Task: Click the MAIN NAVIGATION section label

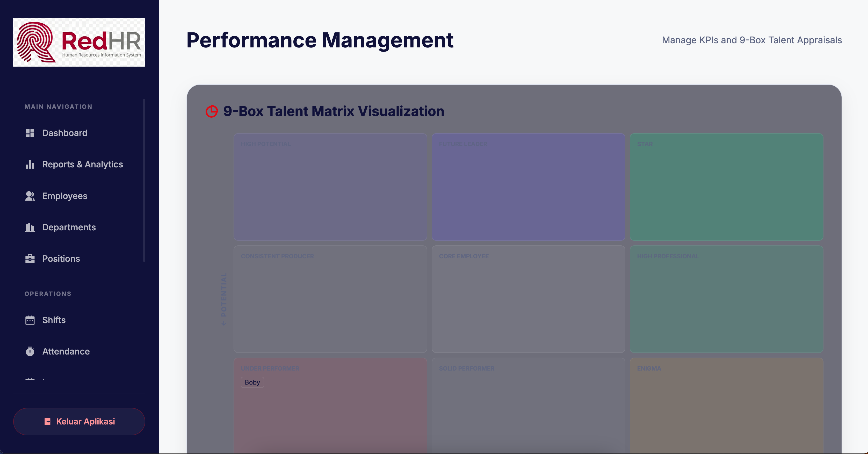Action: point(58,107)
